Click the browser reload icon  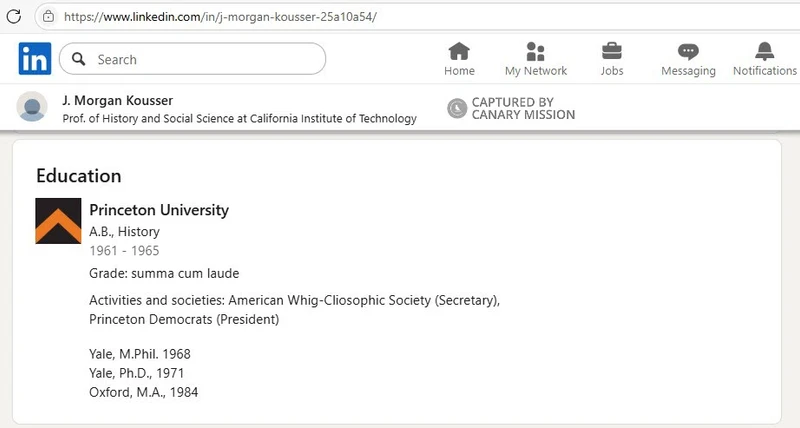tap(14, 16)
